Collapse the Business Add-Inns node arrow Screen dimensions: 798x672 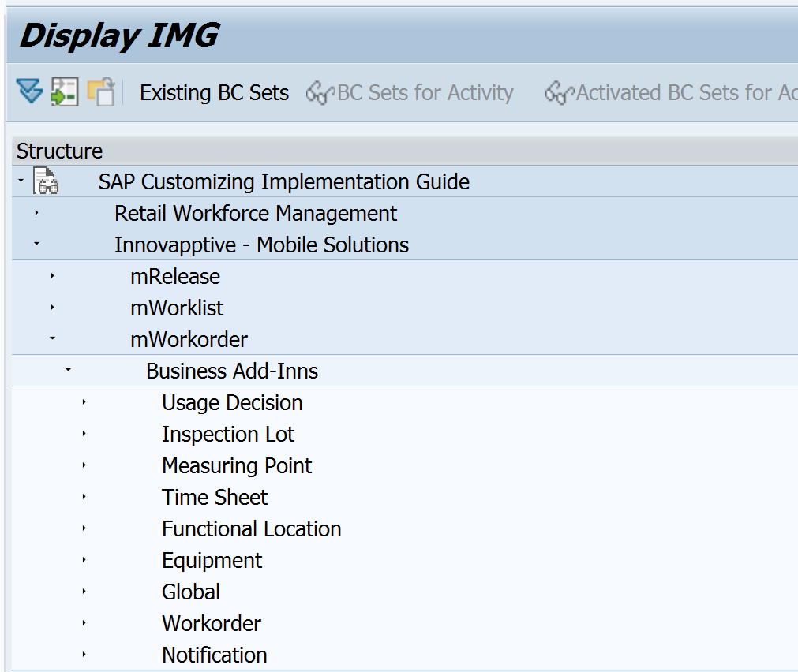(x=68, y=371)
